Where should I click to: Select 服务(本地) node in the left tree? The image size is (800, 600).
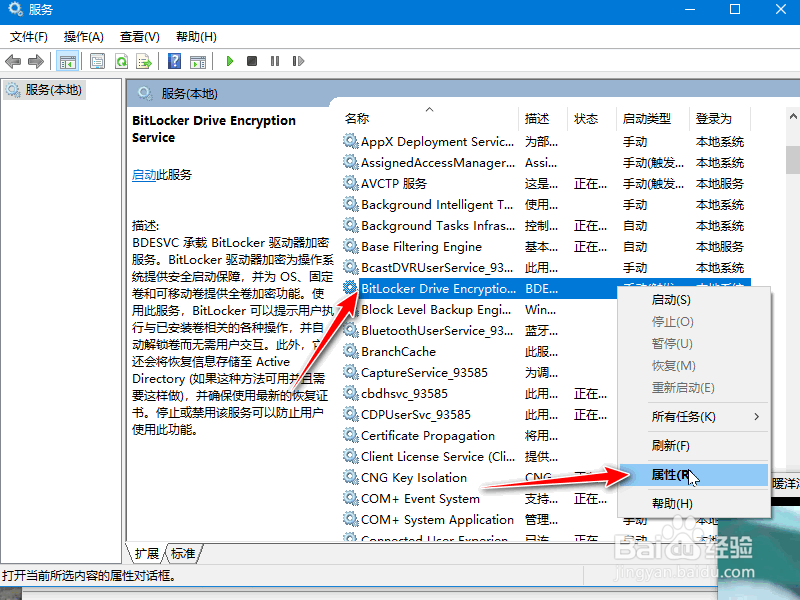click(x=44, y=90)
